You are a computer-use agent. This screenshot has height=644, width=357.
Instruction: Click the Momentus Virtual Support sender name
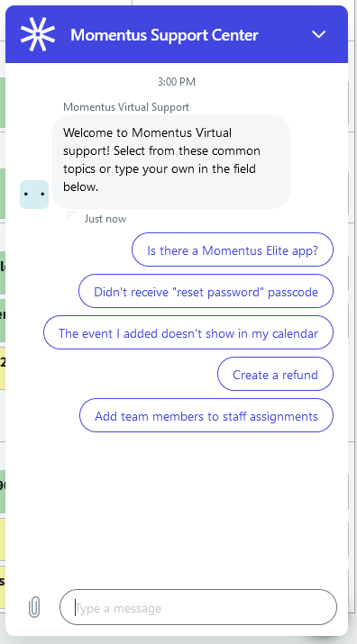pos(126,107)
